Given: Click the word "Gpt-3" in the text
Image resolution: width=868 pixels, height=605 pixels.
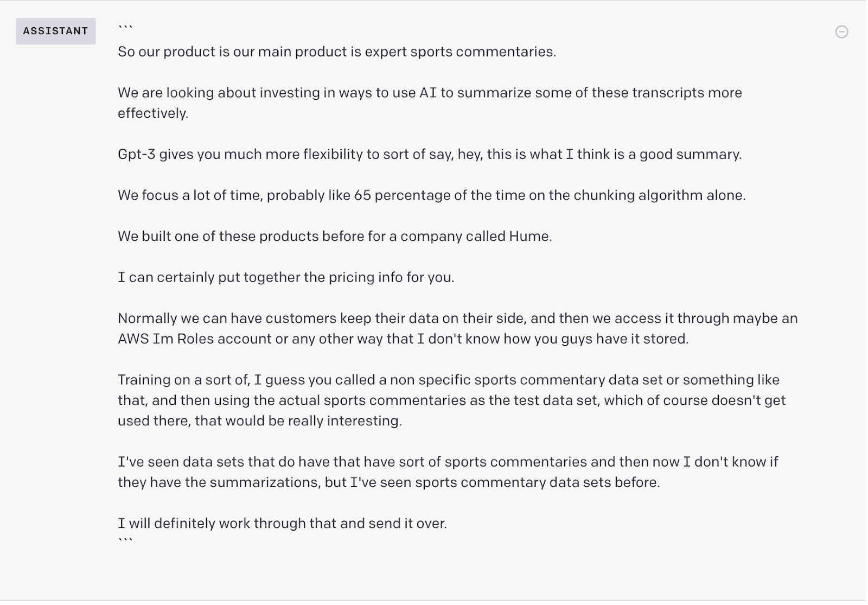Looking at the screenshot, I should pyautogui.click(x=136, y=155).
